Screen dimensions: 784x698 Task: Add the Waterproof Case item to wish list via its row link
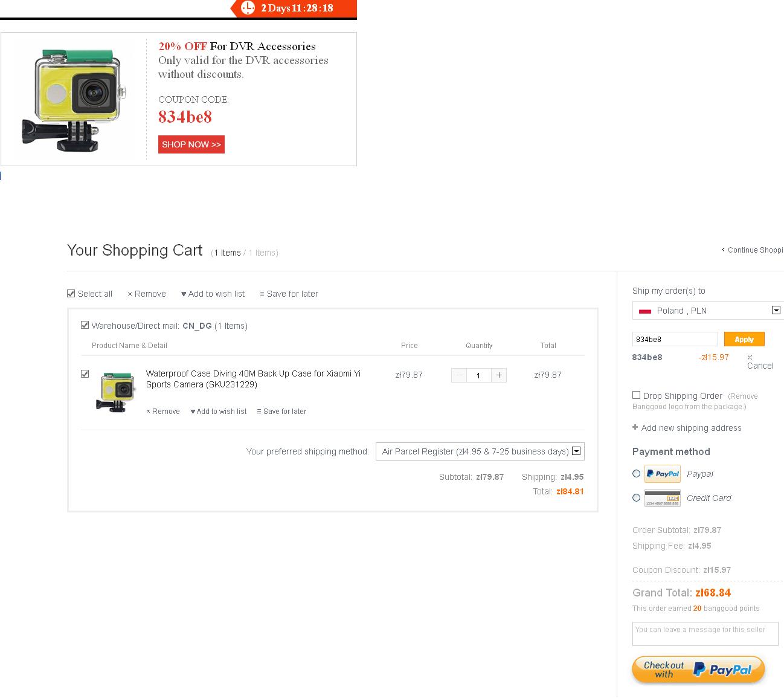(x=219, y=412)
